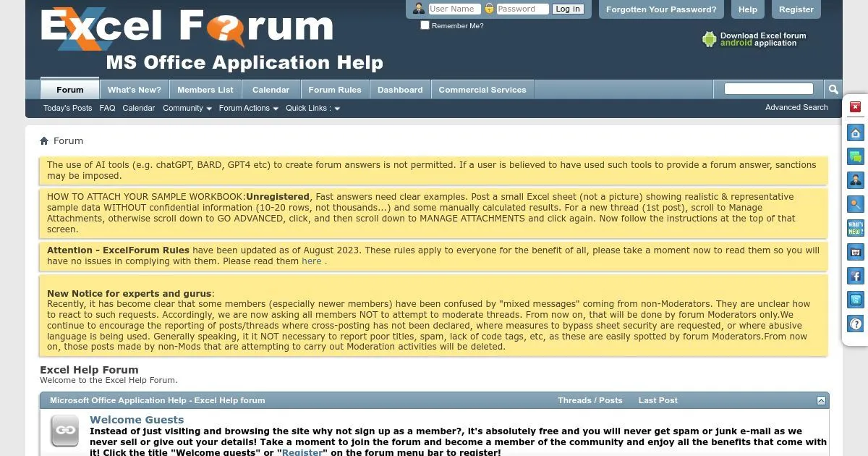Open the Members List tab
Screen dimensions: 868x456
(205, 89)
